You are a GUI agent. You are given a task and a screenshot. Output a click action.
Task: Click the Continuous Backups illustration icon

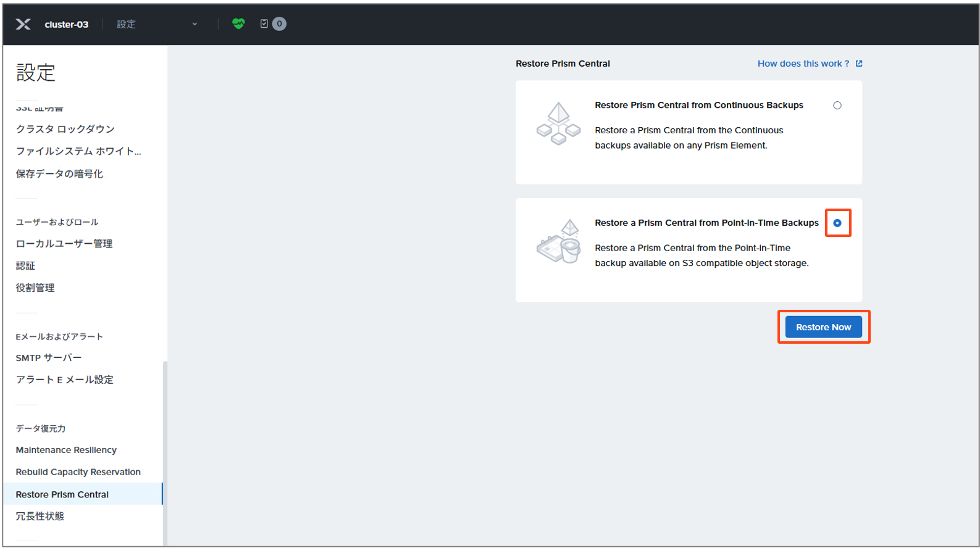click(558, 123)
